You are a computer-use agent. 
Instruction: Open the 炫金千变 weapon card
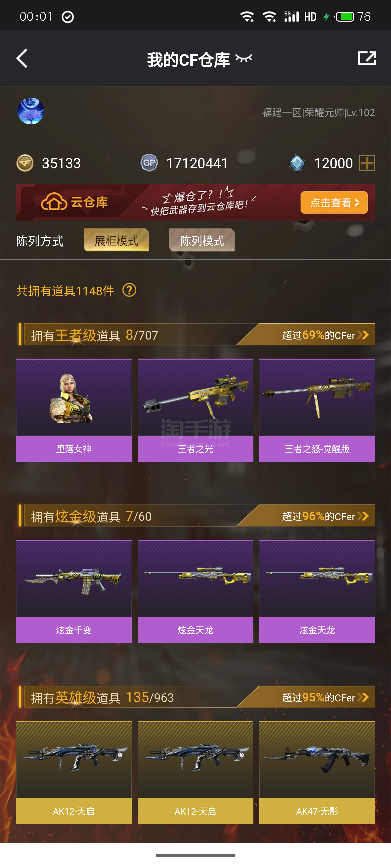click(74, 591)
